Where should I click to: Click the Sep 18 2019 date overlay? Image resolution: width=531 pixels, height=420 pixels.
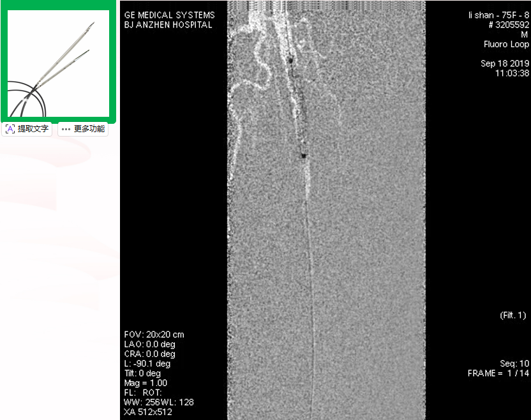click(504, 64)
